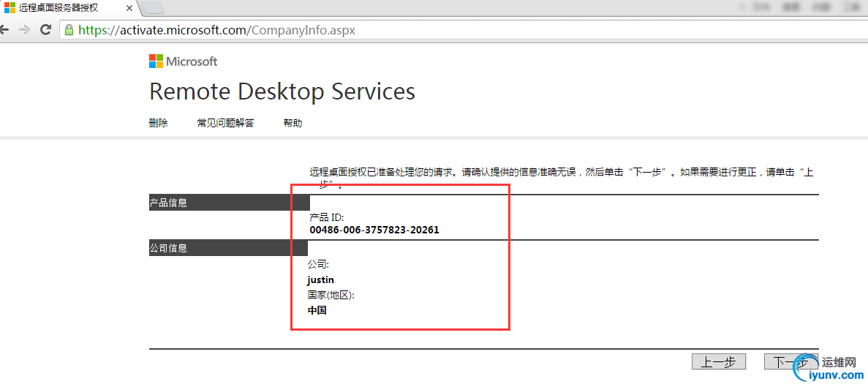Click the country value 中国
Screen dimensions: 868x387
[x=317, y=310]
